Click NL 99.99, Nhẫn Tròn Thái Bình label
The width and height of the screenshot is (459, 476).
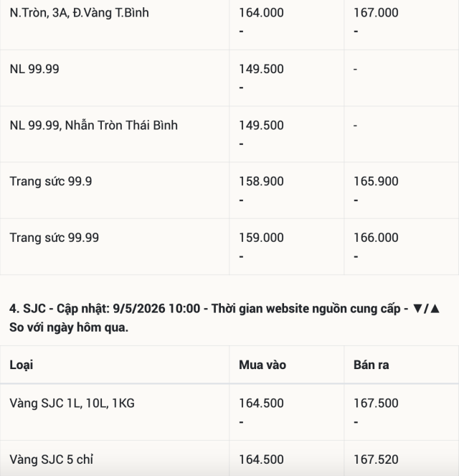tap(93, 126)
